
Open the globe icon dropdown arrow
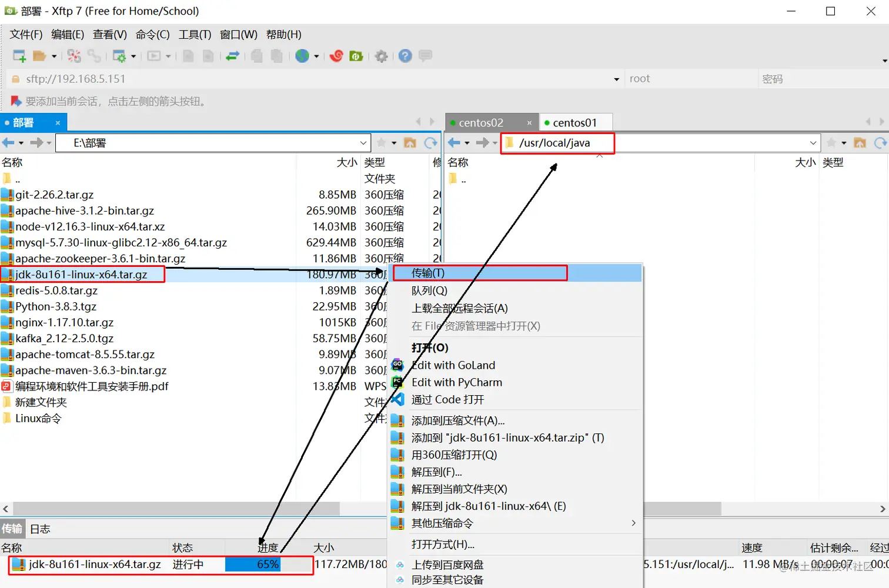coord(316,57)
